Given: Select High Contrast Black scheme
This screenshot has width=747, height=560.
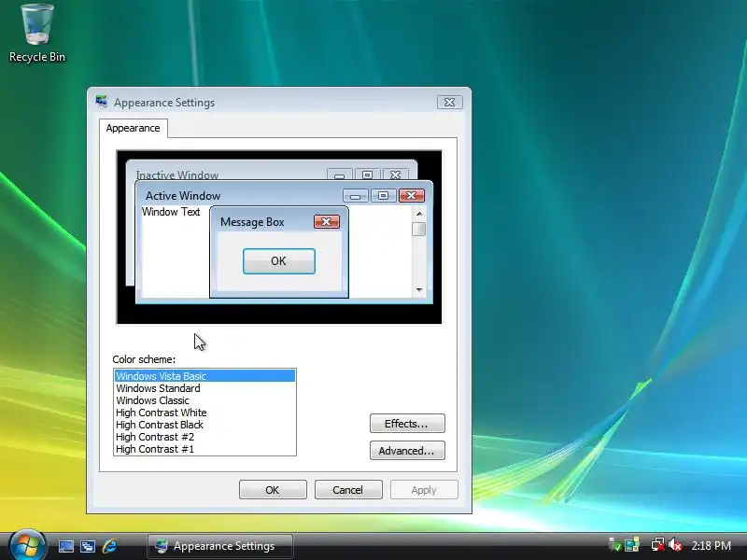Looking at the screenshot, I should [x=204, y=425].
